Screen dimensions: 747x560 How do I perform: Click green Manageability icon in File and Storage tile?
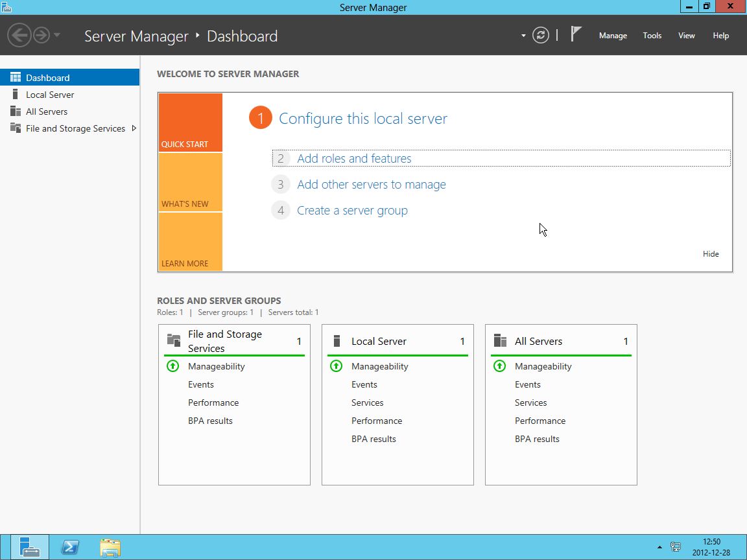[x=172, y=366]
